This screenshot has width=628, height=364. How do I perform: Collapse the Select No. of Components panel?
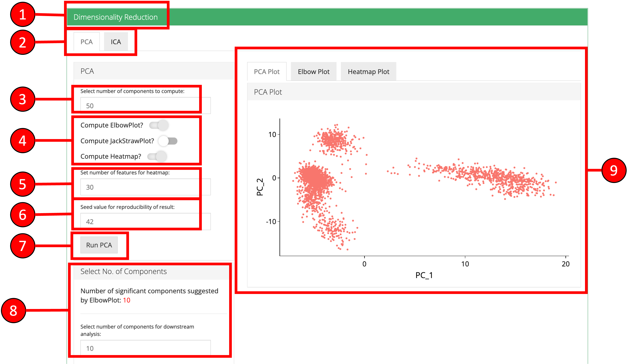pyautogui.click(x=124, y=271)
